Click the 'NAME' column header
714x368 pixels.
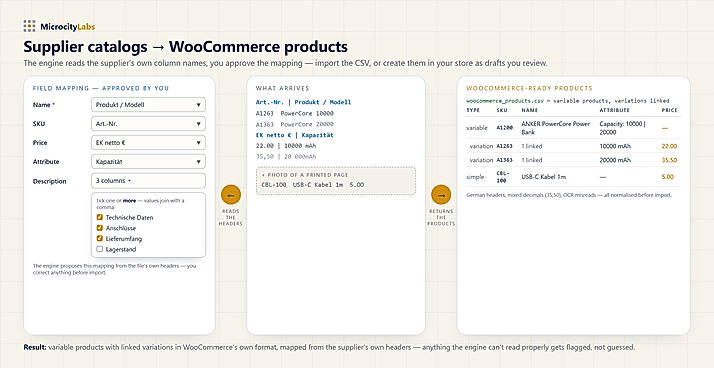(x=529, y=111)
